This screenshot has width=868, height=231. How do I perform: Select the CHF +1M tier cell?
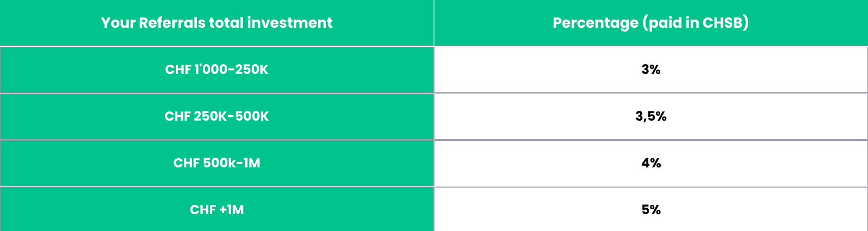click(x=216, y=210)
